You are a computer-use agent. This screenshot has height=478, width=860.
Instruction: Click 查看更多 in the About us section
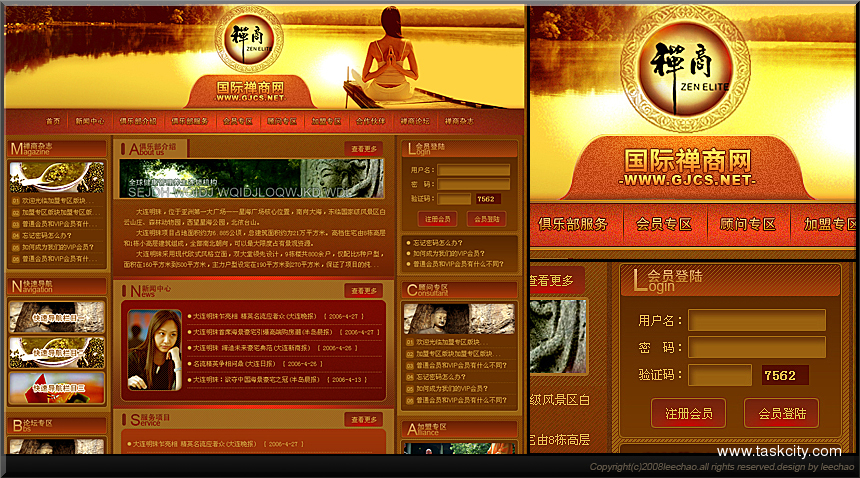[x=364, y=149]
